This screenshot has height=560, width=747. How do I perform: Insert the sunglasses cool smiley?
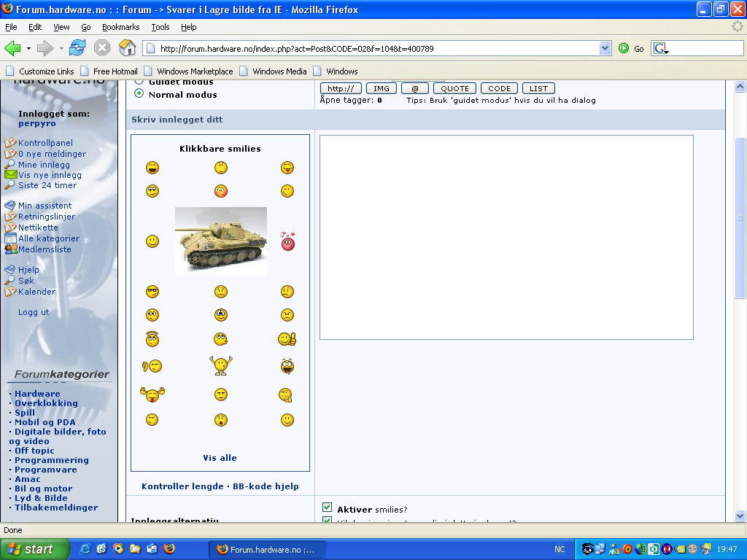click(x=152, y=292)
